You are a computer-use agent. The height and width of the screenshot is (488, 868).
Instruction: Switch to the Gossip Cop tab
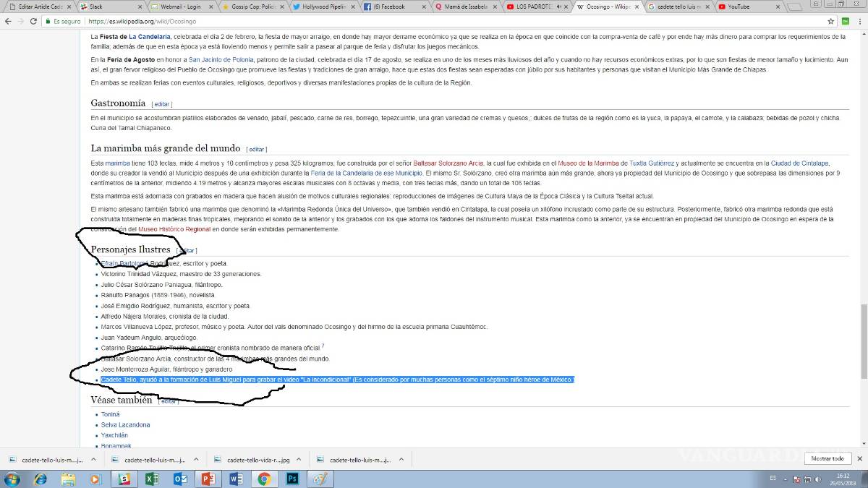point(253,7)
